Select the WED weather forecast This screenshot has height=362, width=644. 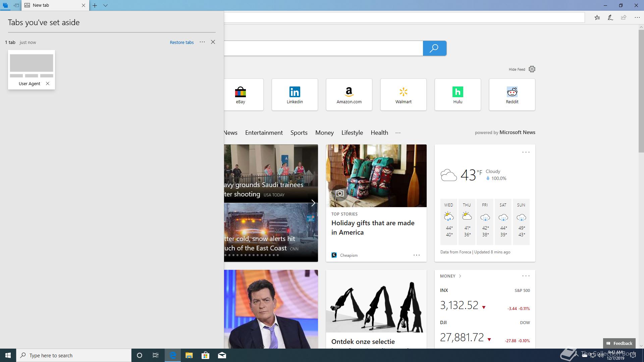(x=449, y=222)
